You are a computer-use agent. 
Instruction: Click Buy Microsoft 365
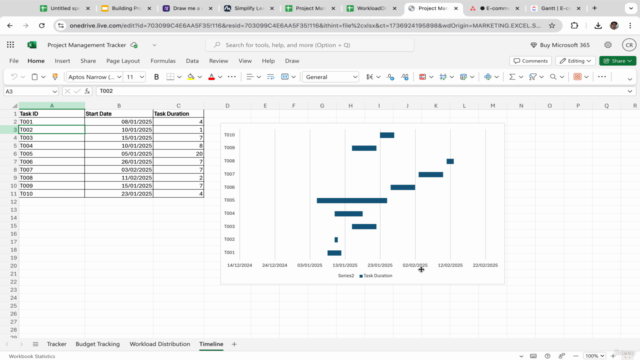tap(560, 45)
